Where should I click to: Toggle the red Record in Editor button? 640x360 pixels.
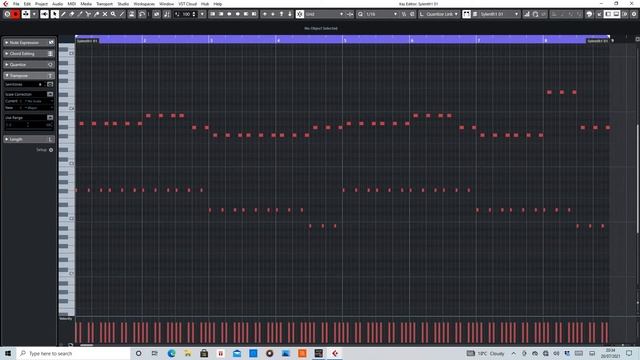(16, 14)
